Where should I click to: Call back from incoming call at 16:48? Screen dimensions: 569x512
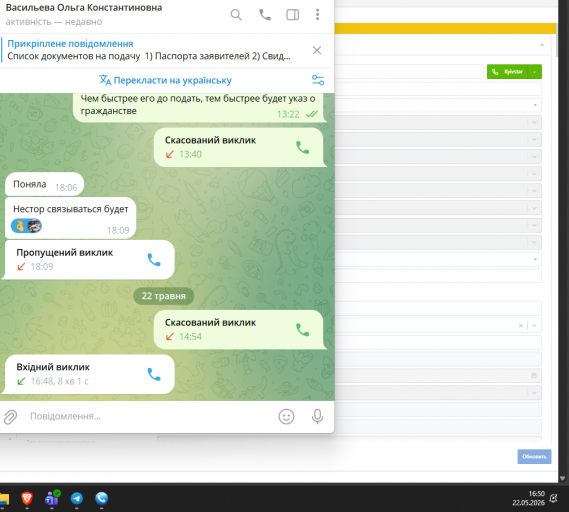pyautogui.click(x=154, y=374)
